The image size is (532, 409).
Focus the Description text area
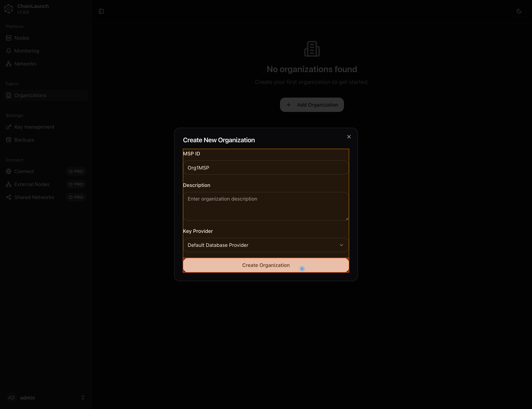pyautogui.click(x=265, y=206)
